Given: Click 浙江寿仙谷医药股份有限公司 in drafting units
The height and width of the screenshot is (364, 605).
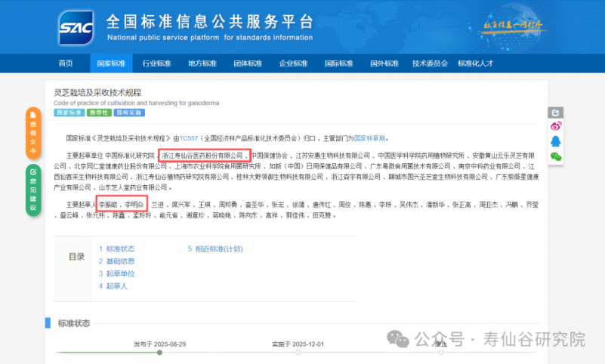Looking at the screenshot, I should (x=202, y=156).
